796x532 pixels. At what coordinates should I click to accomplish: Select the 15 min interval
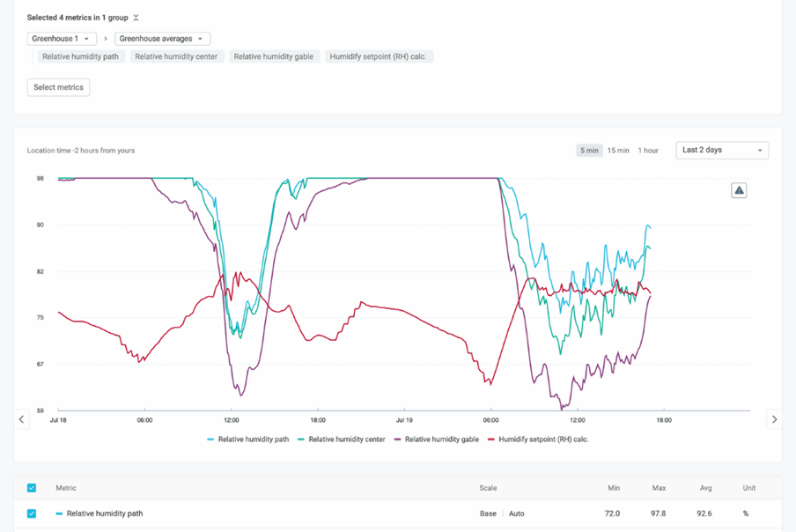point(618,151)
